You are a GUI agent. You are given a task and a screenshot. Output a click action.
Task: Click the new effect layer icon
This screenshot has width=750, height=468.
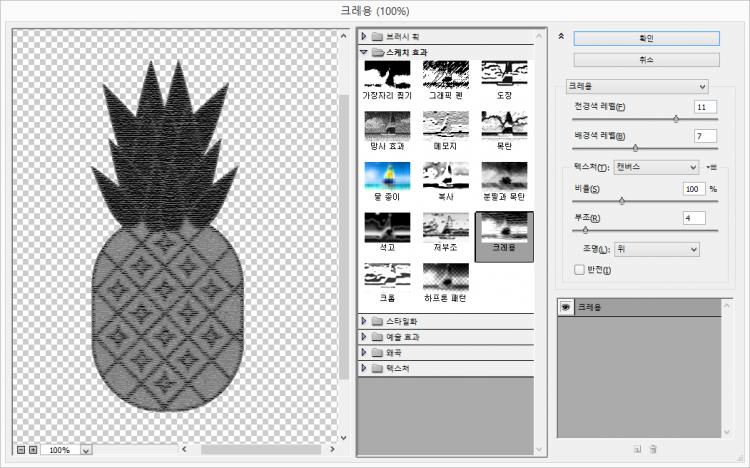tap(636, 450)
